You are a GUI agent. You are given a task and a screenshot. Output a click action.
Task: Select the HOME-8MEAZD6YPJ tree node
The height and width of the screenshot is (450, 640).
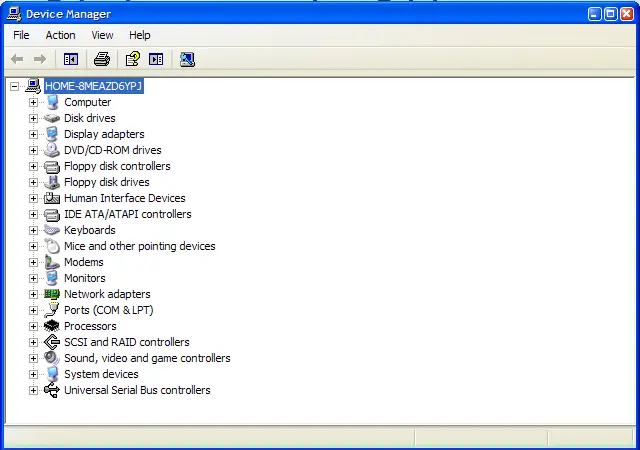(x=93, y=86)
